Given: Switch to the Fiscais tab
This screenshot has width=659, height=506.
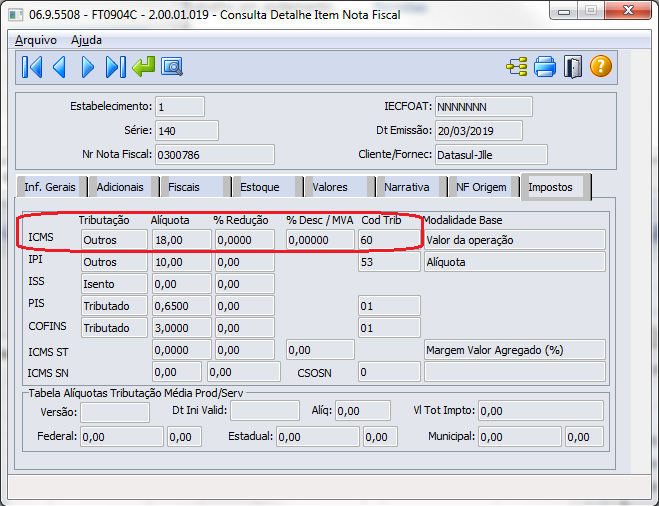Looking at the screenshot, I should pos(196,187).
